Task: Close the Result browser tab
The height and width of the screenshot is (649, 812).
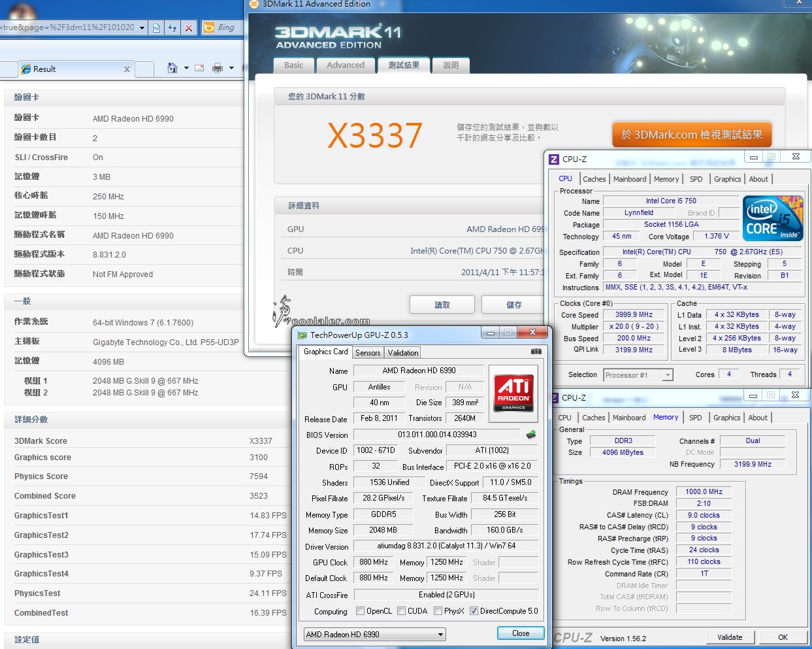Action: (127, 69)
